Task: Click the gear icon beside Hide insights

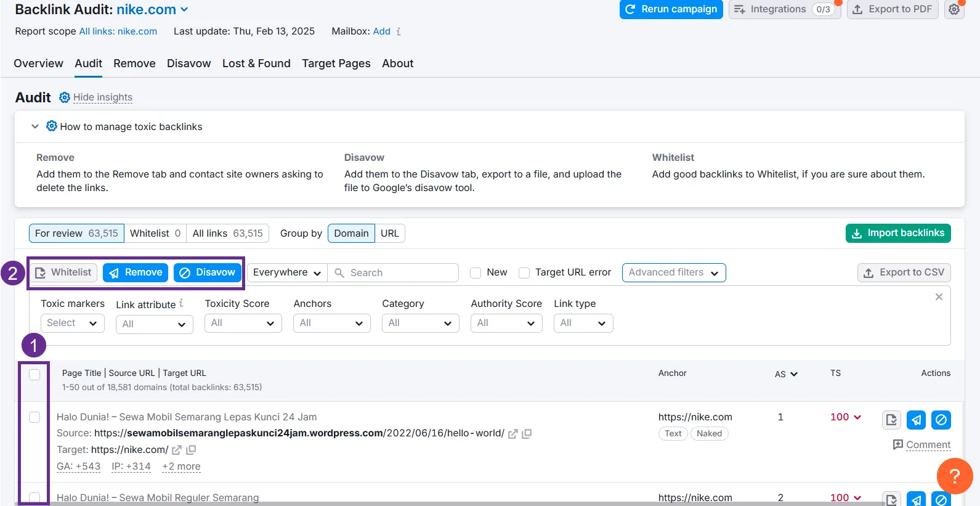Action: [x=65, y=97]
